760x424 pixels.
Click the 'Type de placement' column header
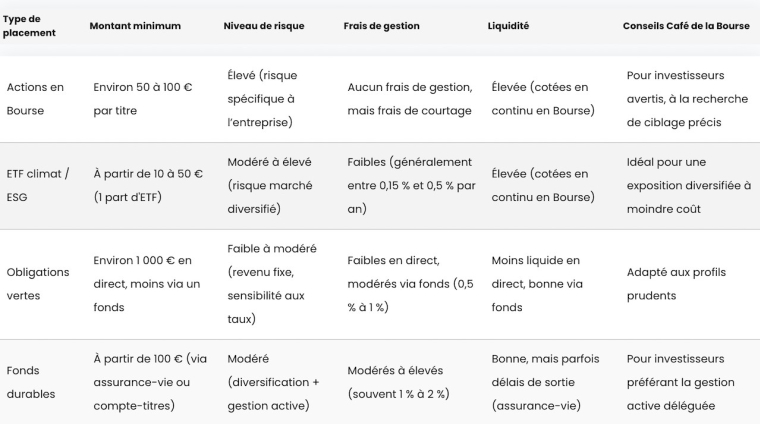[x=29, y=26]
